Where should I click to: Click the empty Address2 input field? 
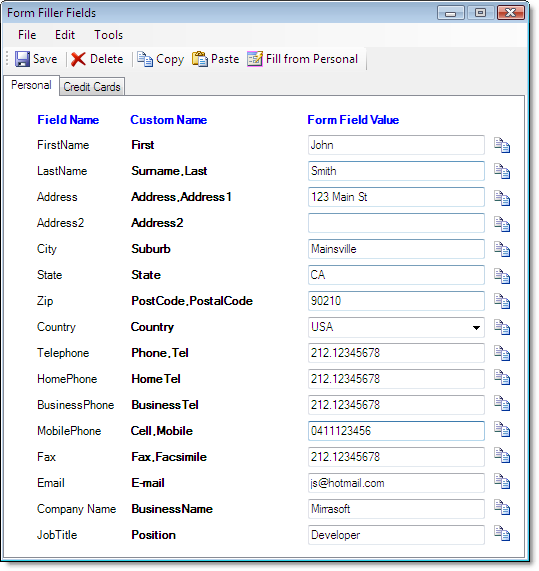[x=396, y=223]
